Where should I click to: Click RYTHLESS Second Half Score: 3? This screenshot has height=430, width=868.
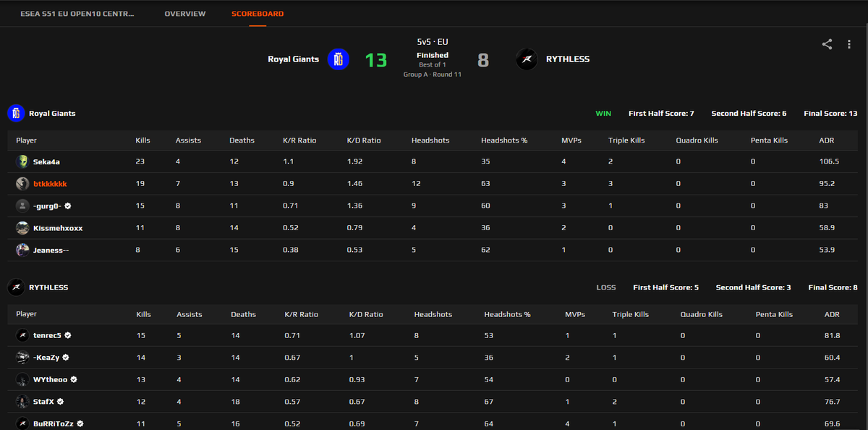tap(753, 287)
